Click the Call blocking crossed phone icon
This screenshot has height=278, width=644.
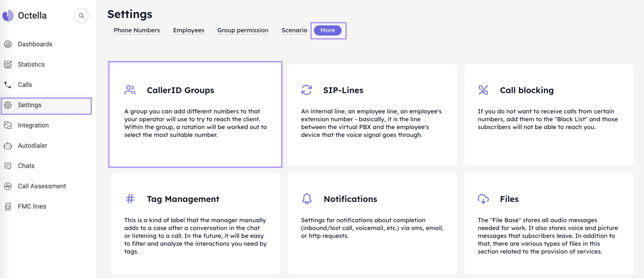[x=483, y=90]
